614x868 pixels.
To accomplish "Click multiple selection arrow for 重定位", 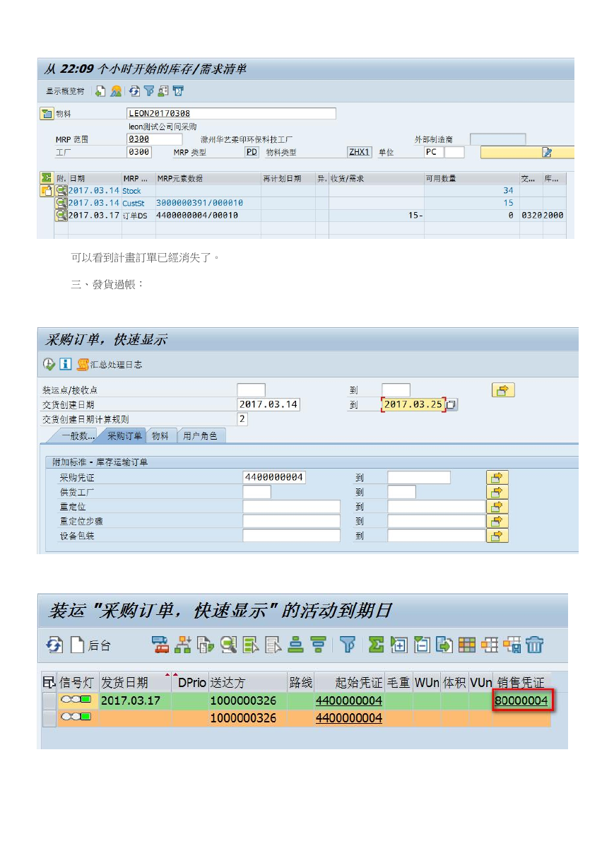I will [x=498, y=507].
